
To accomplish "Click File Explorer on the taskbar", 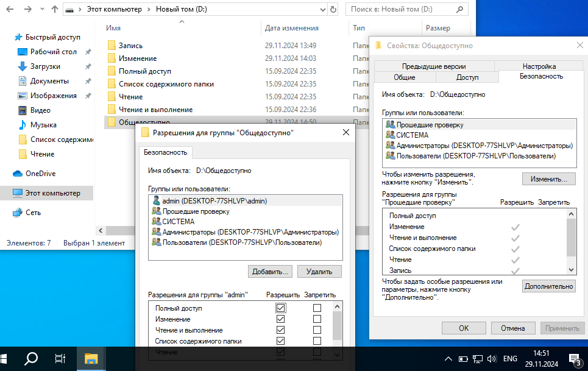I will [x=91, y=359].
